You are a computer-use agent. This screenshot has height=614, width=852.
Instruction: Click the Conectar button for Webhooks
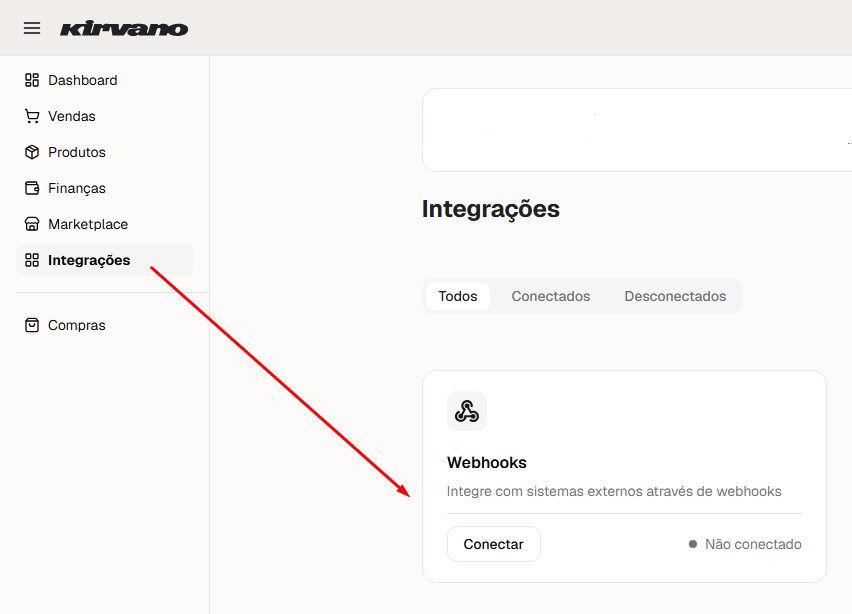[493, 544]
